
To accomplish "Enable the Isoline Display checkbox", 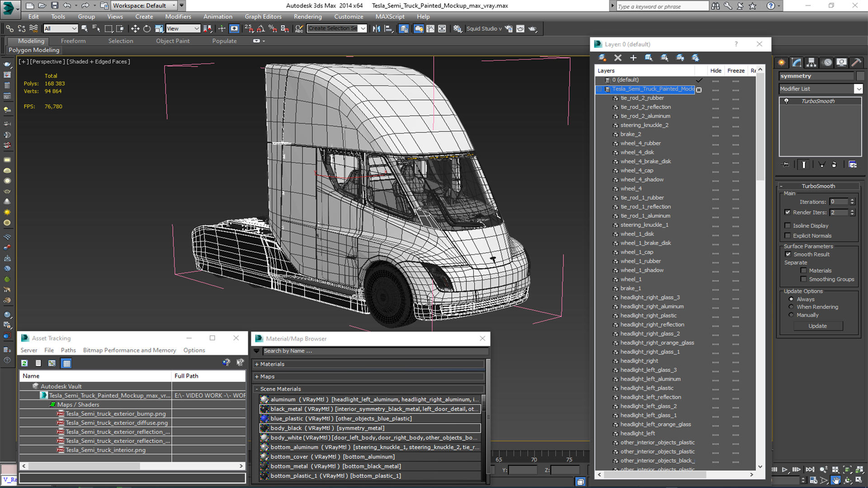I will (788, 225).
